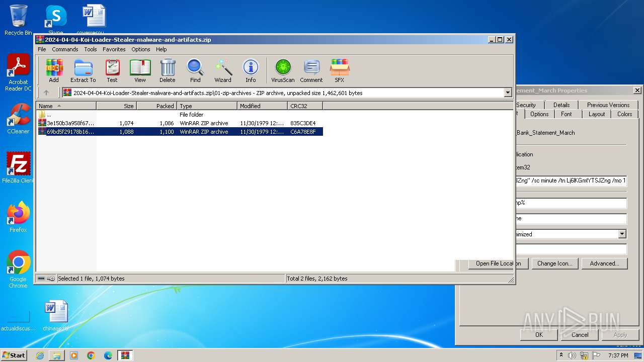Click the up one level arrow
This screenshot has height=362, width=644.
(46, 93)
